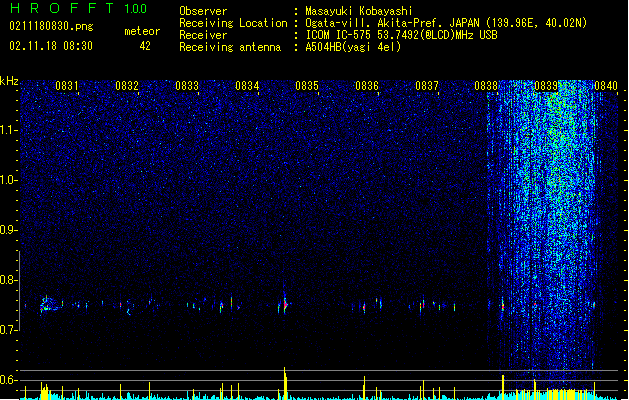Click the meteor count label
Screen dimensions: 629x400
point(142,31)
